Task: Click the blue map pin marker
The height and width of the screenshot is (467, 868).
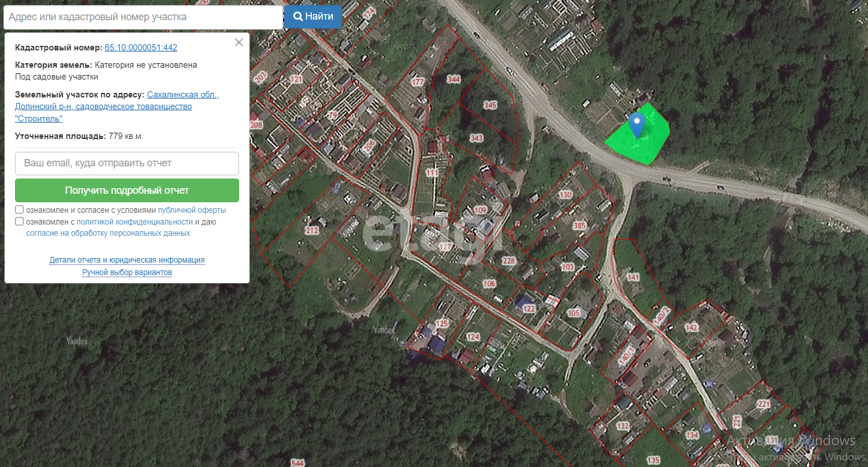Action: click(x=636, y=123)
